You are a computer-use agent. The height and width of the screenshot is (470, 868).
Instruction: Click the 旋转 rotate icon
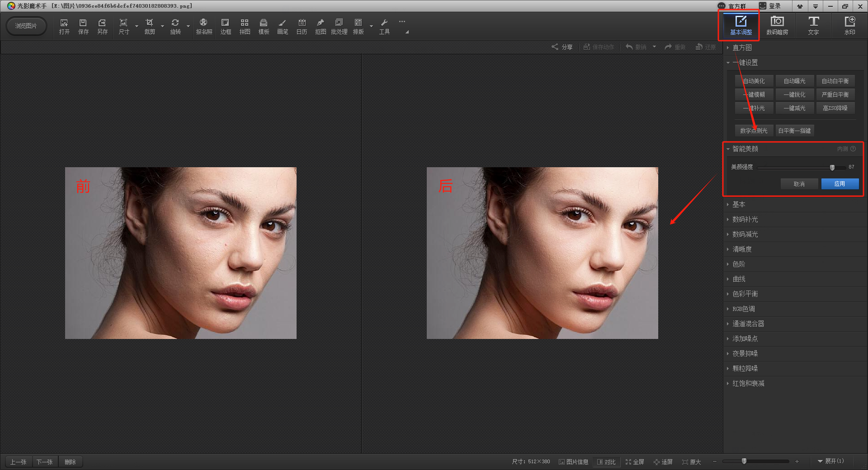[x=175, y=26]
